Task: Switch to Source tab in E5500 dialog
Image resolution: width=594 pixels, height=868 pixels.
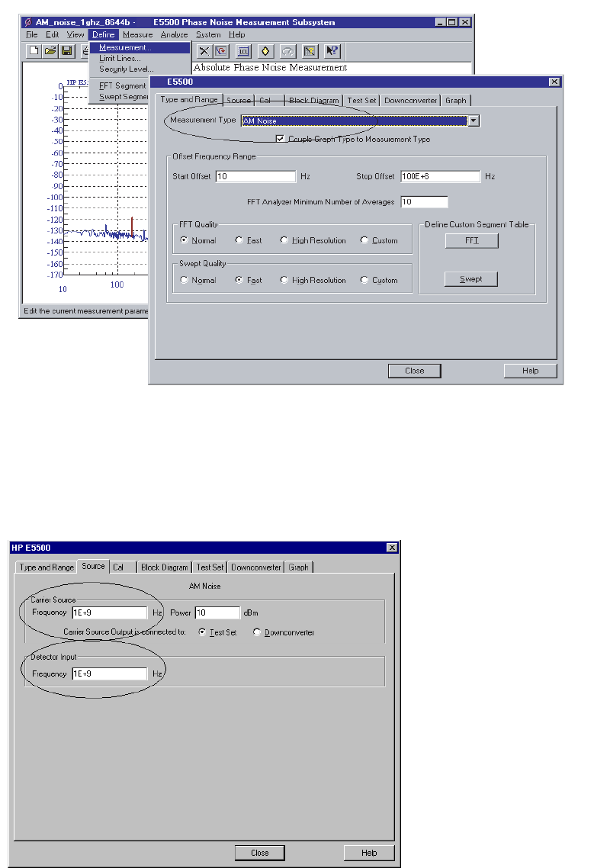Action: [239, 100]
